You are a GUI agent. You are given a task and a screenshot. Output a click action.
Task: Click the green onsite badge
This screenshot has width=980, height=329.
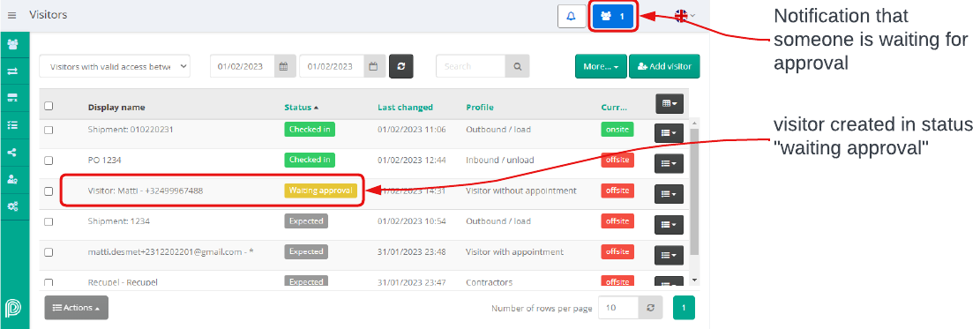[x=617, y=130]
